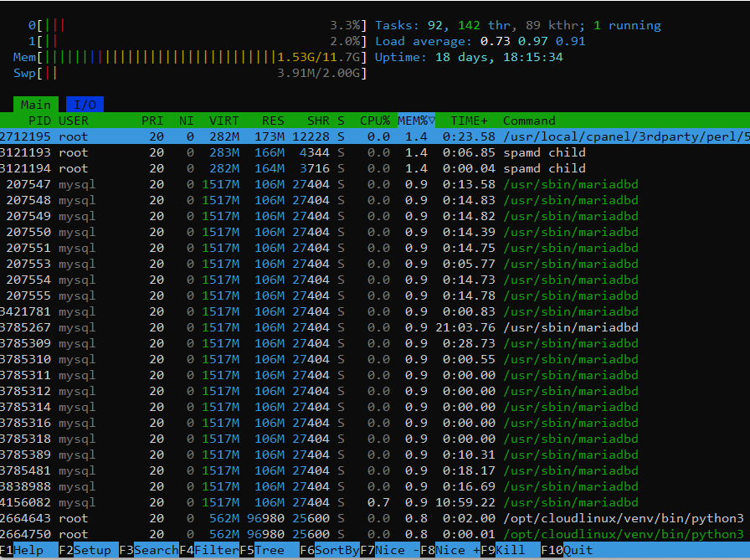Select mariadbd process PID 3785316

pyautogui.click(x=375, y=422)
